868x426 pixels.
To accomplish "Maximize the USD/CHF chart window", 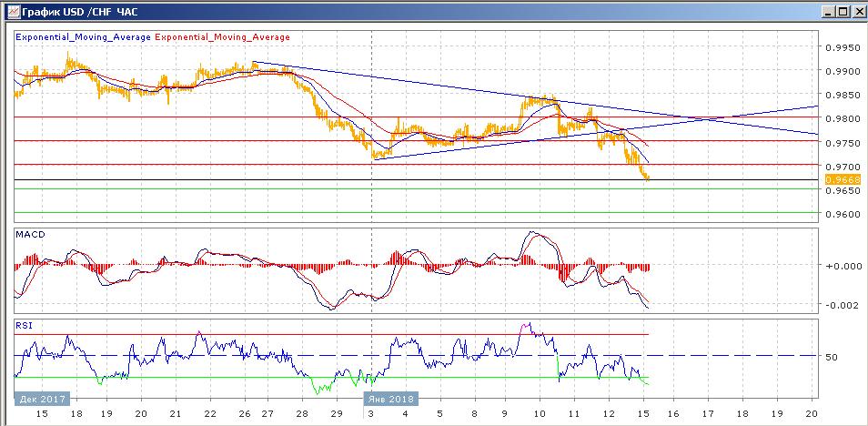I will point(842,12).
